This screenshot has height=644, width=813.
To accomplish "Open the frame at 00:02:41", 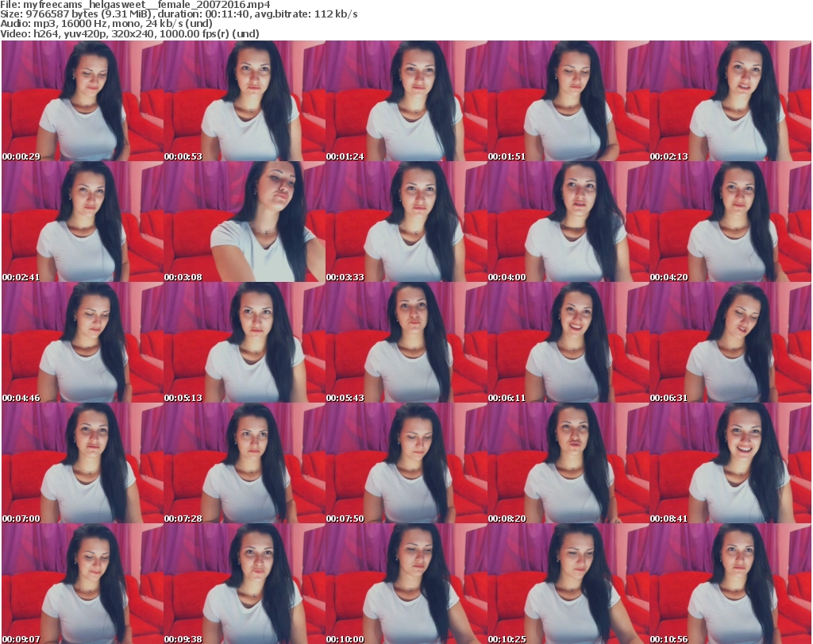I will (83, 222).
